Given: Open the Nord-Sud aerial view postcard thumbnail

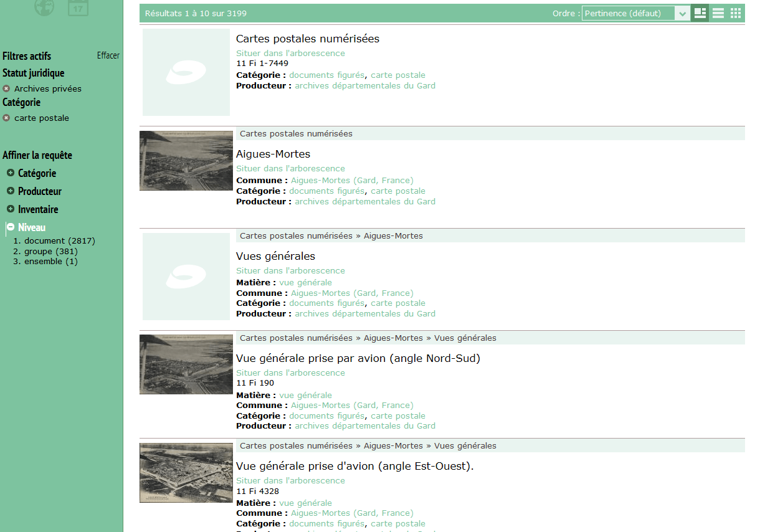Looking at the screenshot, I should [x=186, y=364].
